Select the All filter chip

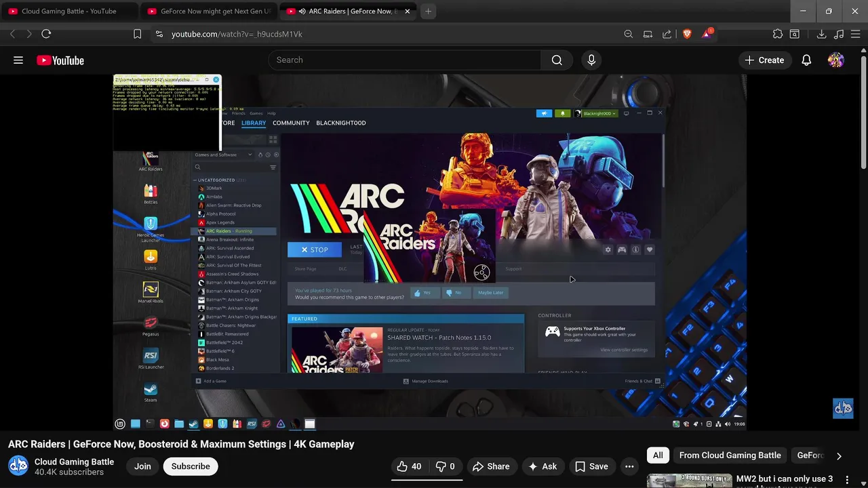tap(658, 455)
